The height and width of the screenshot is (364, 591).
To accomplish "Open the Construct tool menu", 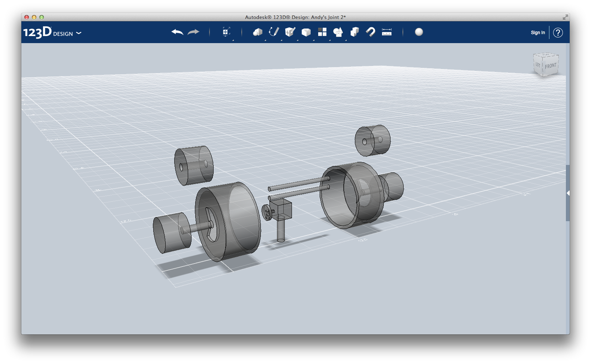I will click(x=290, y=32).
